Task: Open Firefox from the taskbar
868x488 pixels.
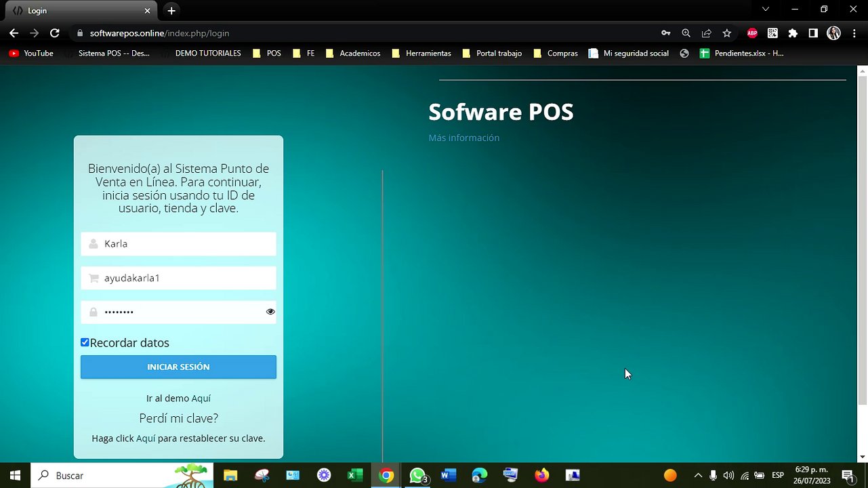Action: coord(541,475)
